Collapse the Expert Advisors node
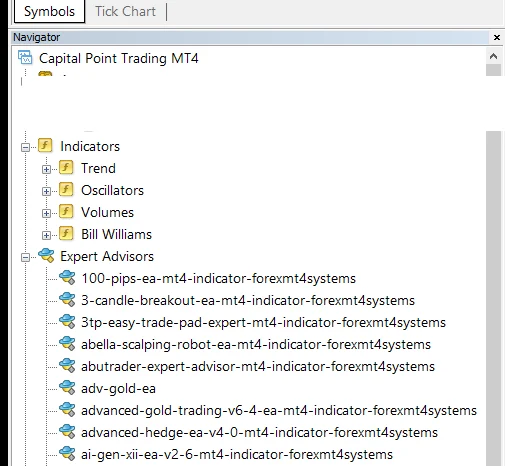This screenshot has width=505, height=466. click(25, 257)
